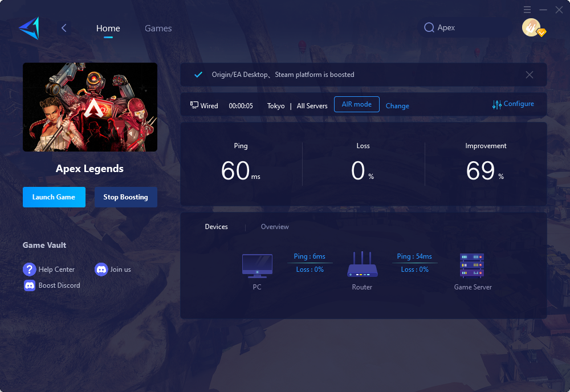Open the Join us link

coord(120,269)
